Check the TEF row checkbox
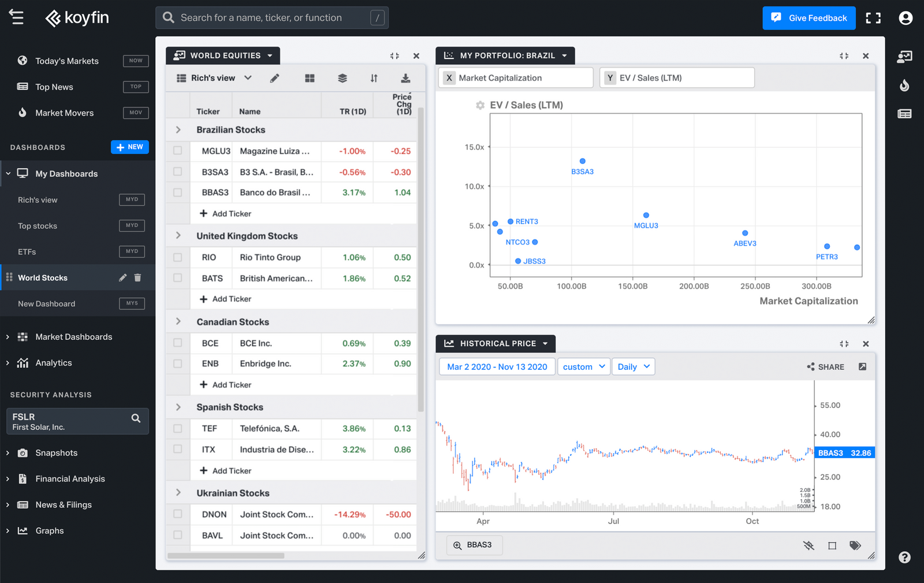924x583 pixels. pos(177,428)
